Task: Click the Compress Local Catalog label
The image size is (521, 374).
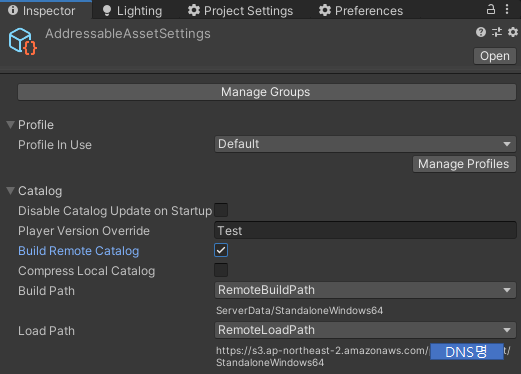Action: (87, 271)
